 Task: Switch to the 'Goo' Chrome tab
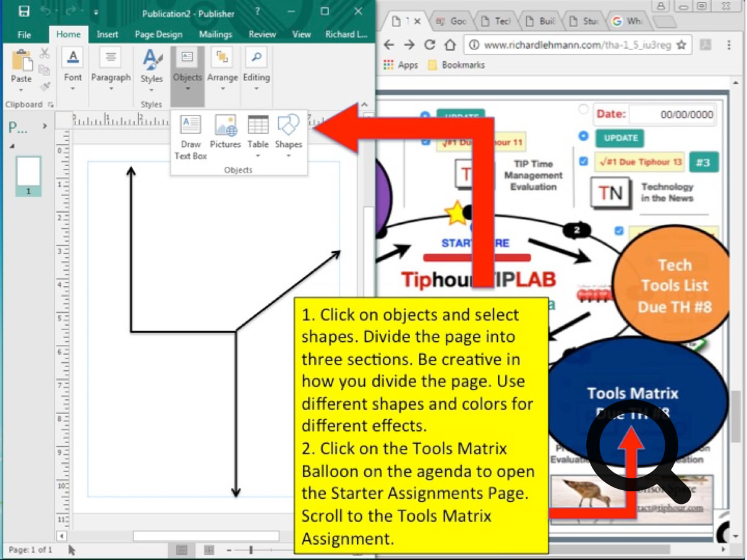coord(452,21)
